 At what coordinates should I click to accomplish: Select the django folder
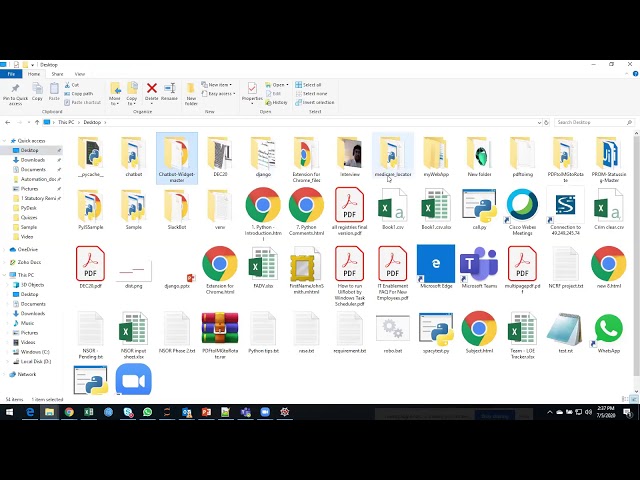click(x=263, y=158)
